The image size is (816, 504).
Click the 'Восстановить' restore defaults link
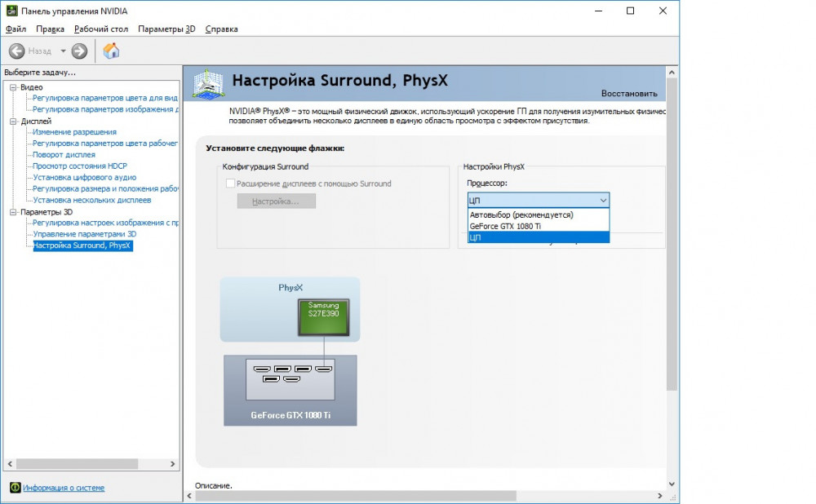(x=628, y=93)
